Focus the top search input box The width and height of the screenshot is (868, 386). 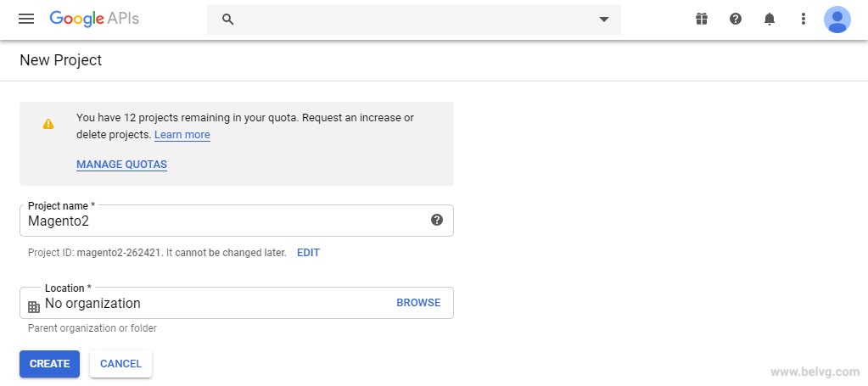tap(414, 20)
